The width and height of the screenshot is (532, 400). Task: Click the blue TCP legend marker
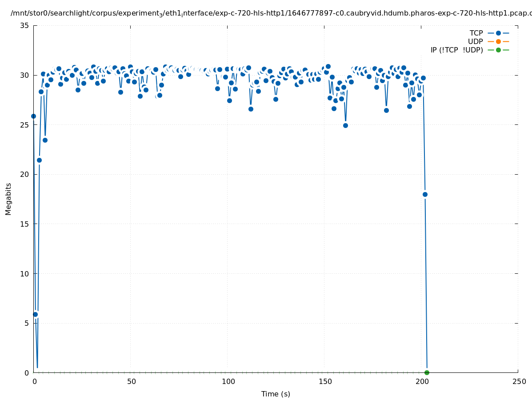[x=498, y=33]
